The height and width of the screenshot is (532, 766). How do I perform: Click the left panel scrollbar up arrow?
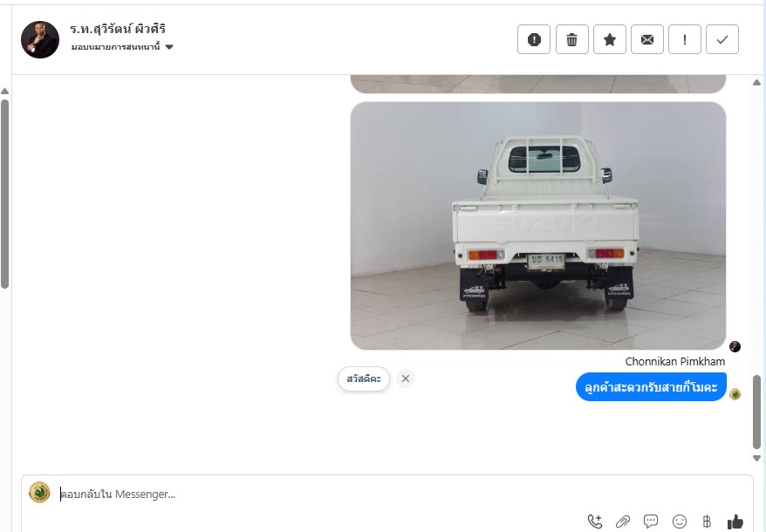click(x=5, y=92)
